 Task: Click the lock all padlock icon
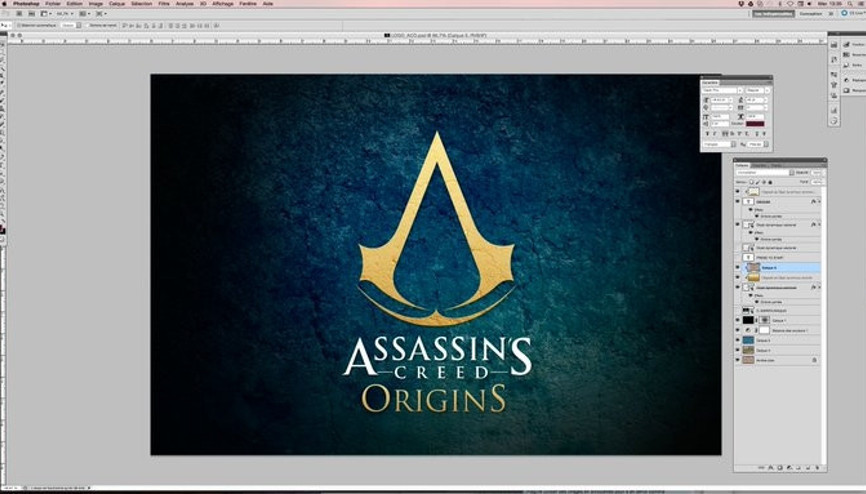[770, 182]
